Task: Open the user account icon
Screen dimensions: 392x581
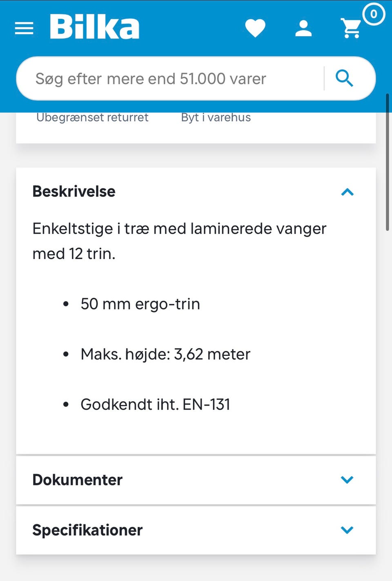Action: click(x=303, y=28)
